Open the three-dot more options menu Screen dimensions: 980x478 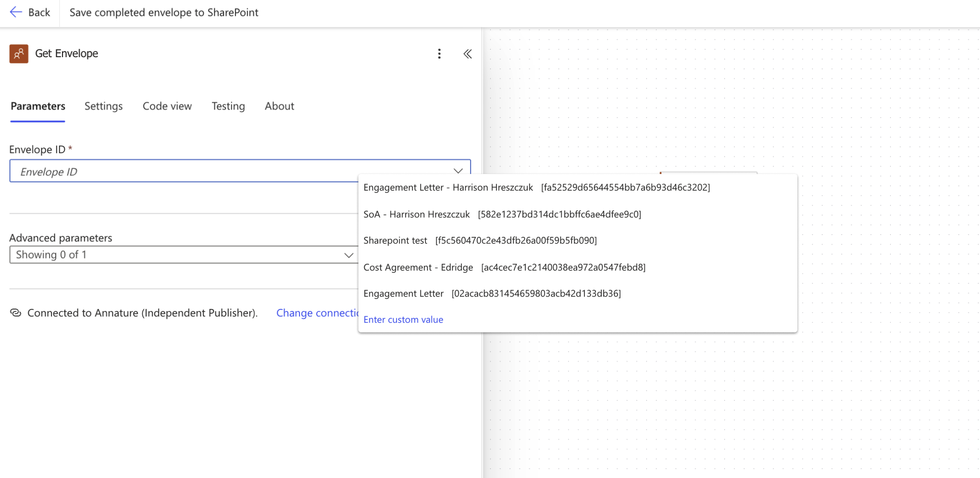[x=439, y=54]
